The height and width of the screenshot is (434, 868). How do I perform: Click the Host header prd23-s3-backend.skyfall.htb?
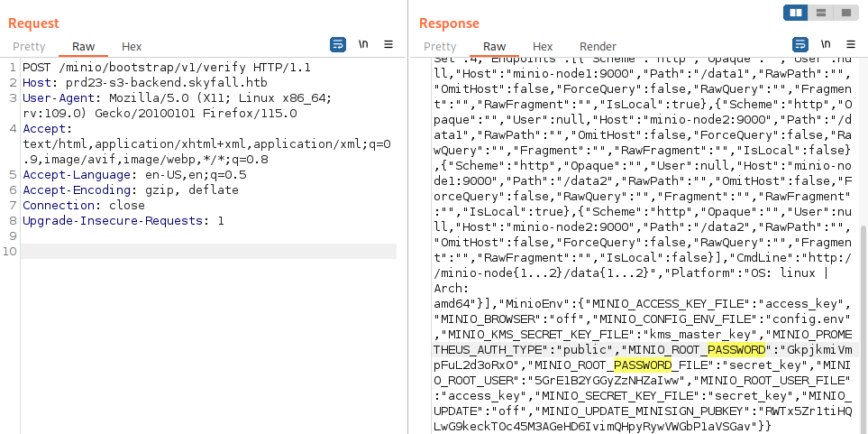pos(145,83)
